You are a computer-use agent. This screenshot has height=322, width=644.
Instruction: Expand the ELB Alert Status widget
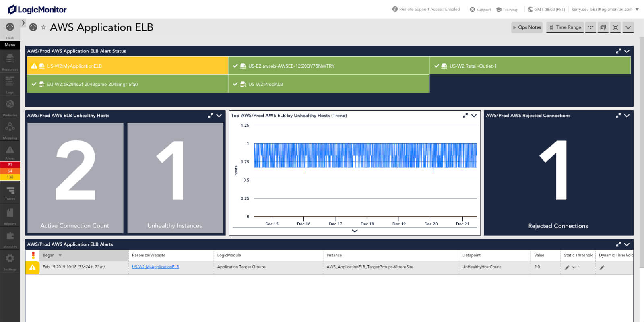point(618,51)
